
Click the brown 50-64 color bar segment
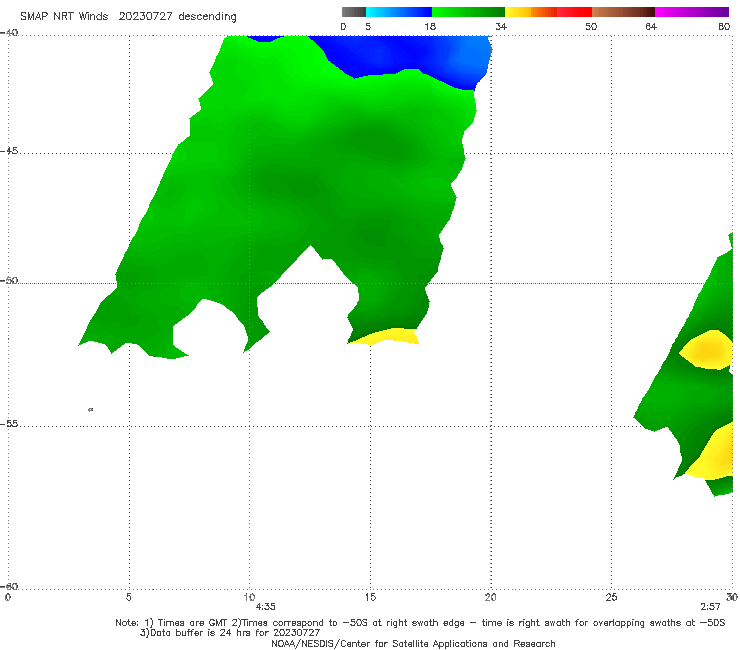(623, 12)
